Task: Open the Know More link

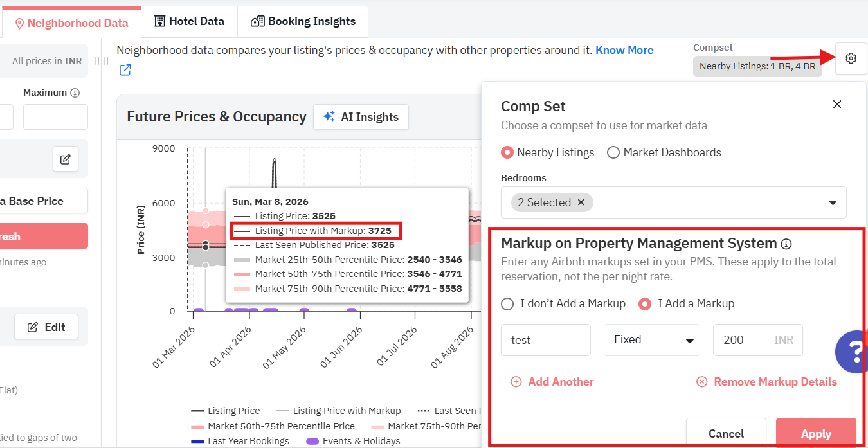Action: 624,50
